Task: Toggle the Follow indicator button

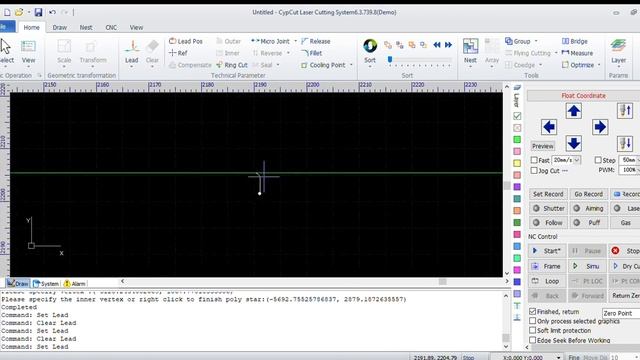Action: pyautogui.click(x=548, y=223)
